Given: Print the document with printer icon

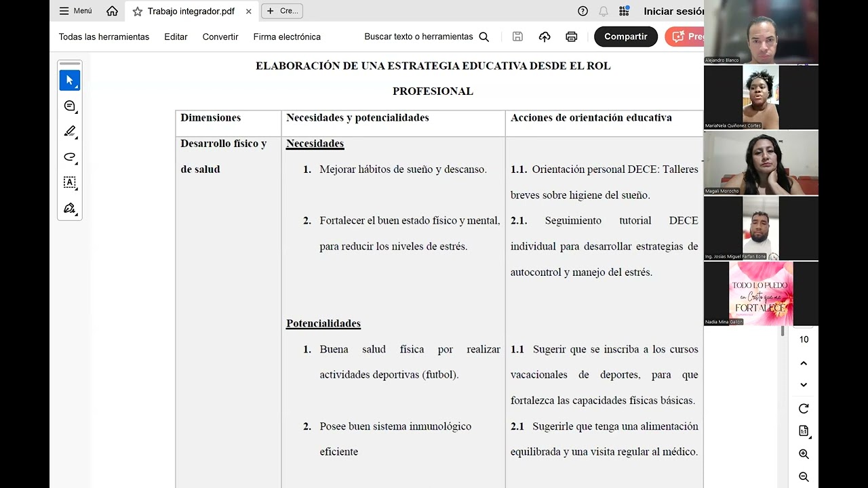Looking at the screenshot, I should point(572,37).
